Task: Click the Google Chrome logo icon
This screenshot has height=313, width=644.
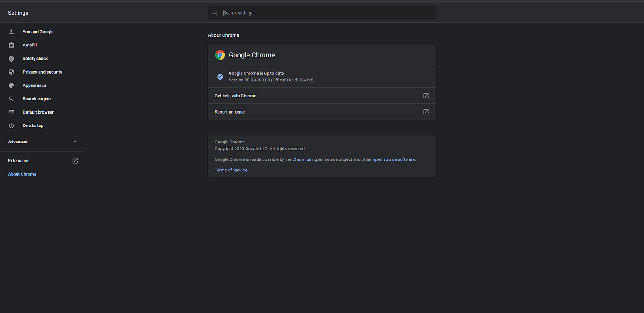Action: tap(220, 55)
